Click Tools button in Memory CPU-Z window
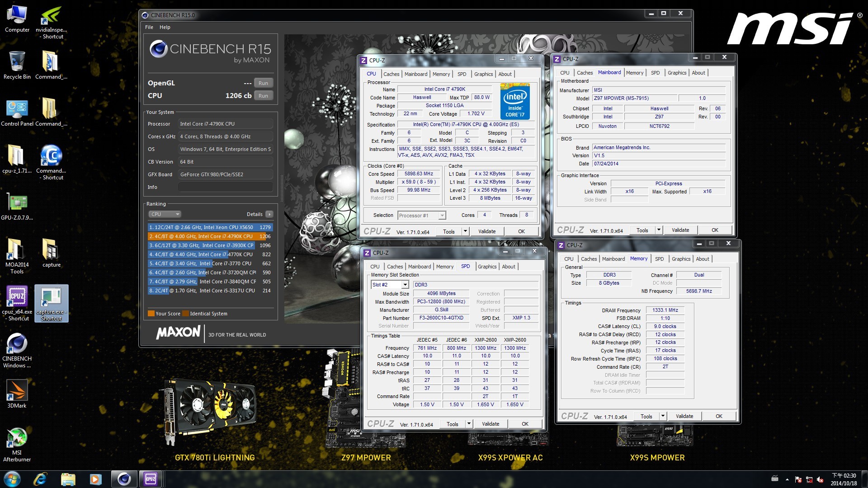 (646, 416)
